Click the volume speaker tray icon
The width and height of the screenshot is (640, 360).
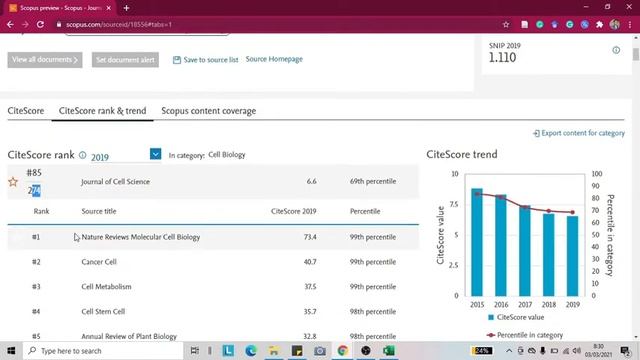pyautogui.click(x=576, y=351)
